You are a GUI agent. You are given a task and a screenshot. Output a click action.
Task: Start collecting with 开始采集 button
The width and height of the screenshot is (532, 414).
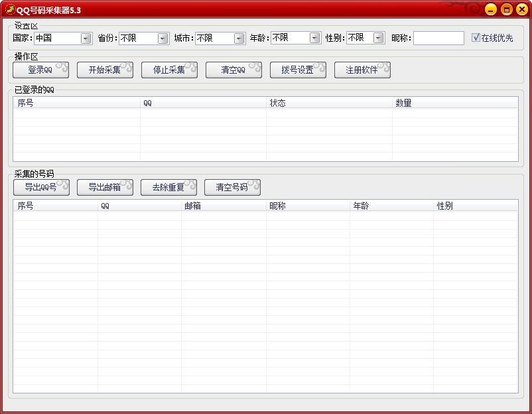point(105,70)
